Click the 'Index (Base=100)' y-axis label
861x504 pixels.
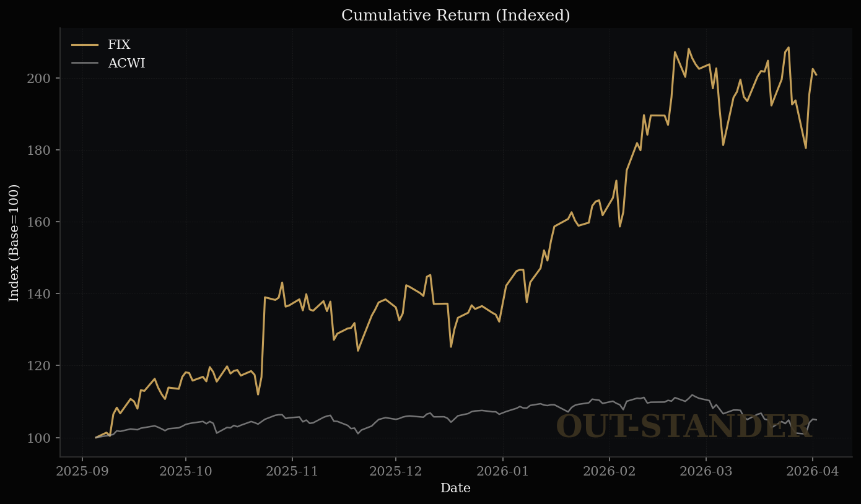pyautogui.click(x=14, y=243)
